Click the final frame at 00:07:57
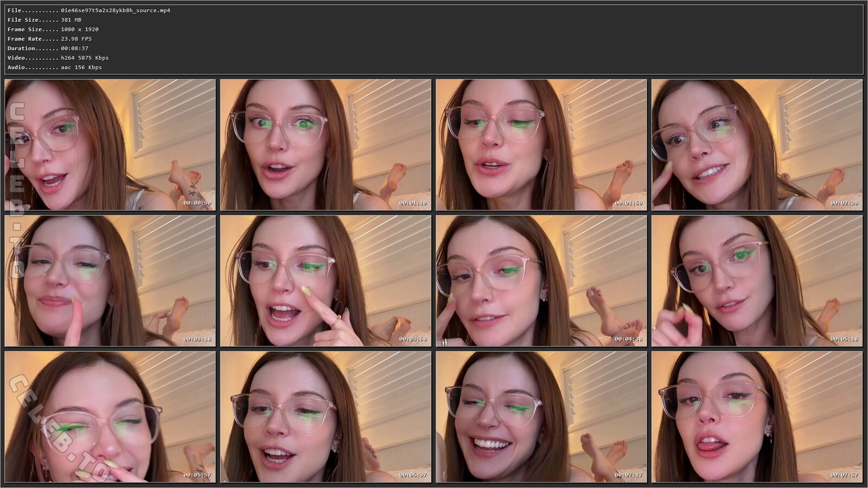Image resolution: width=868 pixels, height=488 pixels. coord(757,417)
